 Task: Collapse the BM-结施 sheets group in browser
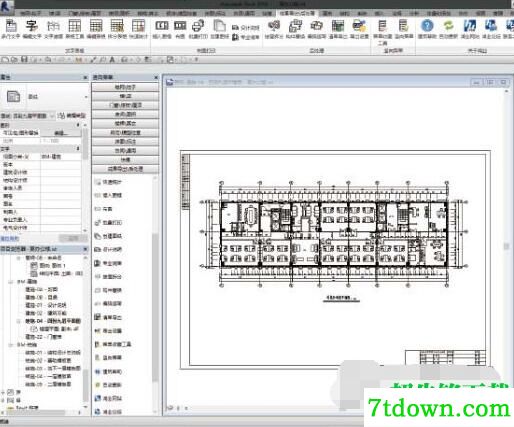[11, 345]
